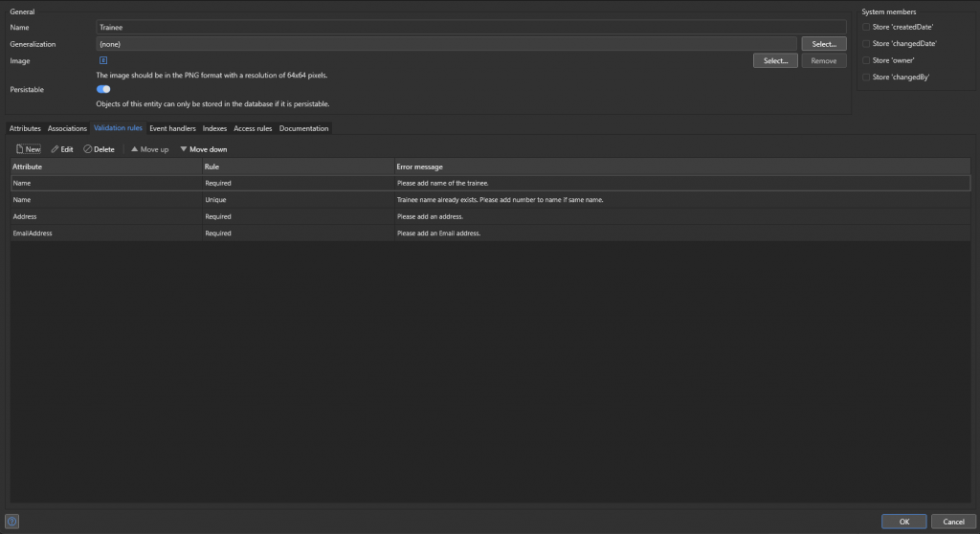Toggle the Persistable switch
This screenshot has height=534, width=980.
103,89
